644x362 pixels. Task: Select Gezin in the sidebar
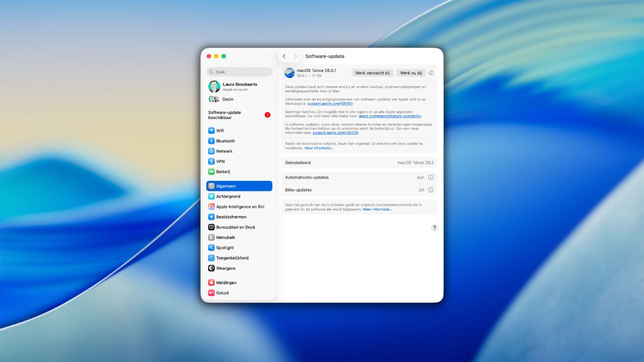tap(239, 99)
